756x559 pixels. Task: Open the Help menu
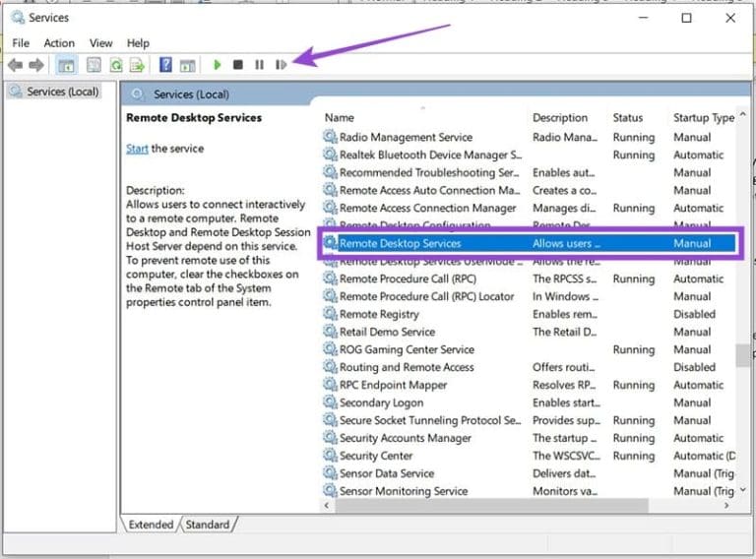click(x=138, y=43)
